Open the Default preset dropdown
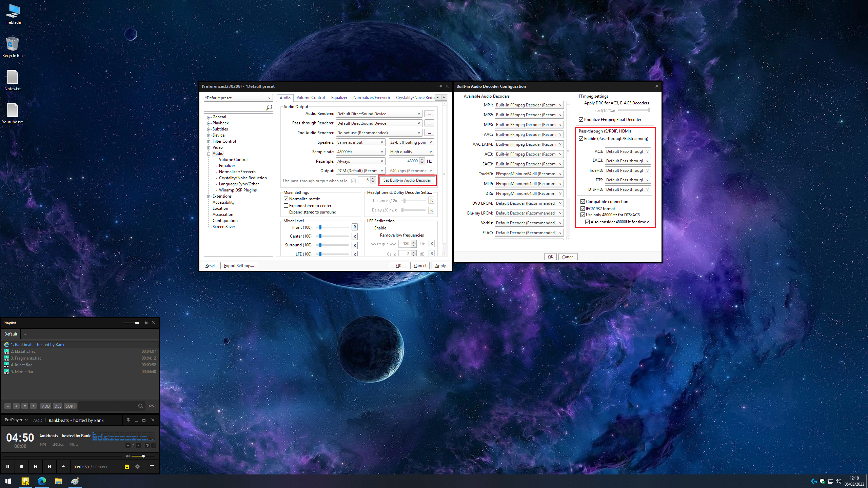This screenshot has height=488, width=868. (x=238, y=98)
